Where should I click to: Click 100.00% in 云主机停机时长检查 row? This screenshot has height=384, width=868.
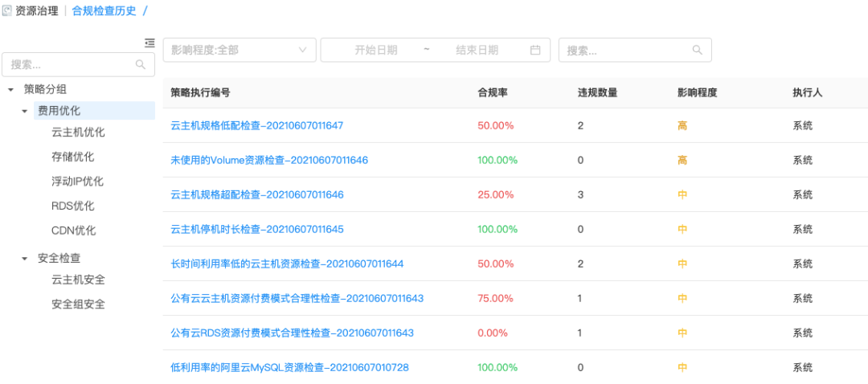tap(497, 229)
